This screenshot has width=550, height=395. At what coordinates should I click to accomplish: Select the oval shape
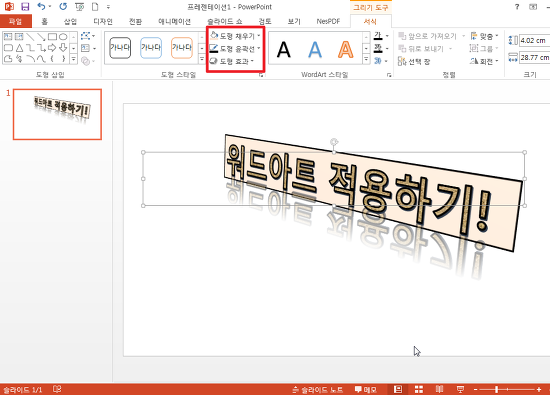point(63,36)
